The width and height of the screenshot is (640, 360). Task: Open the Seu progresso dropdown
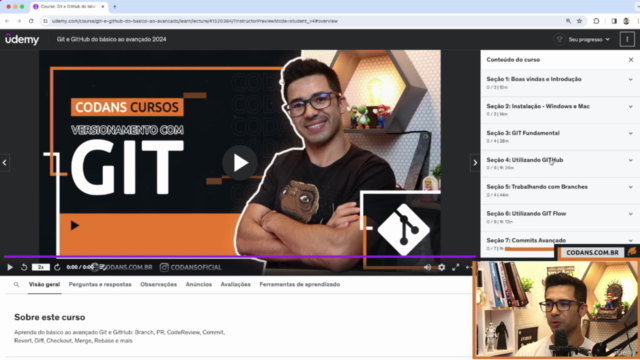[589, 40]
